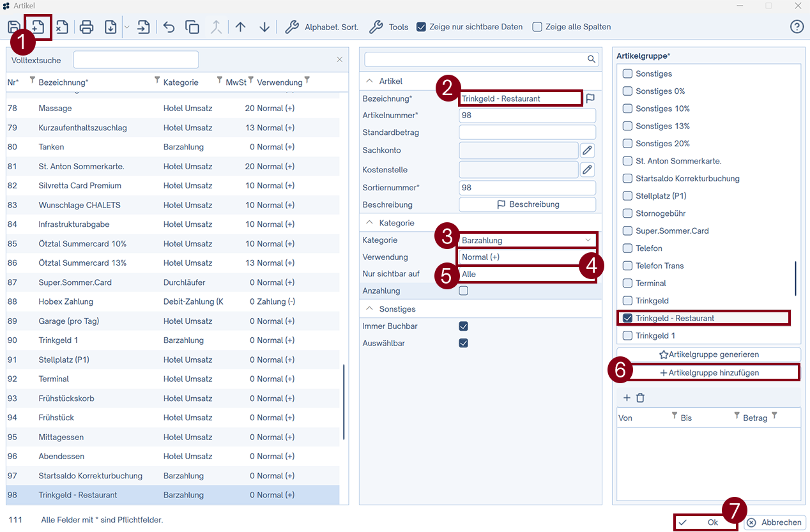Image resolution: width=810 pixels, height=532 pixels.
Task: Uncheck the 'Immer Buchbar' checkbox
Action: pyautogui.click(x=464, y=326)
